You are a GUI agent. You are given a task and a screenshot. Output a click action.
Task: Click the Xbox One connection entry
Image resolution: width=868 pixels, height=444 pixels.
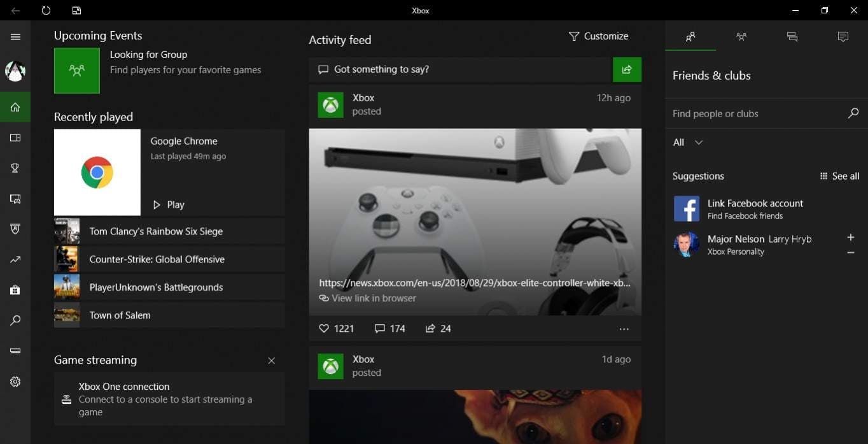coord(169,399)
